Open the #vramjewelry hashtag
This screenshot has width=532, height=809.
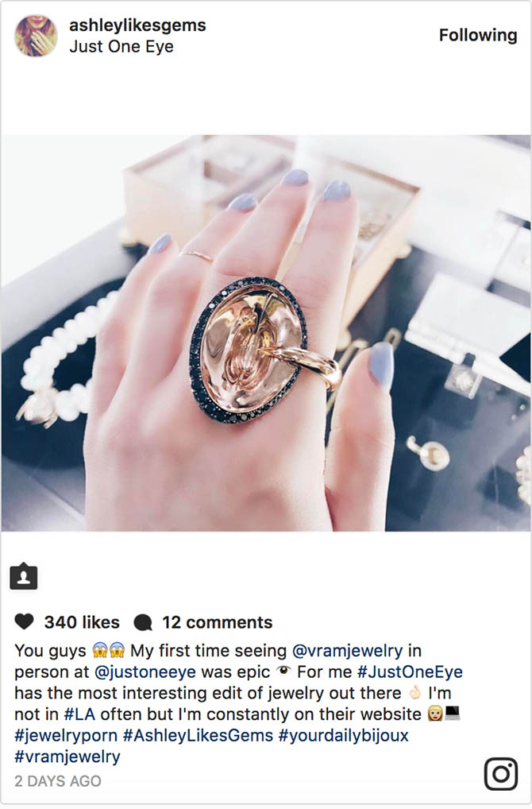[x=67, y=757]
